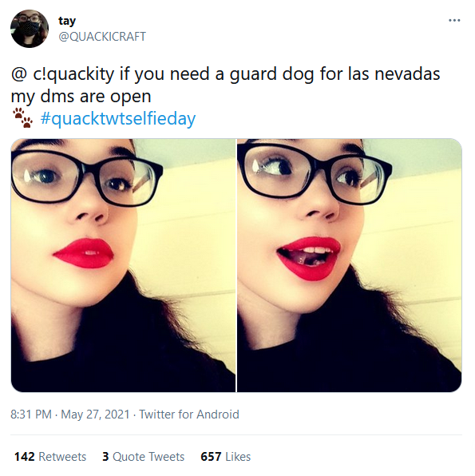Click the 3 quote tweets count number
The width and height of the screenshot is (475, 476).
coord(105,457)
